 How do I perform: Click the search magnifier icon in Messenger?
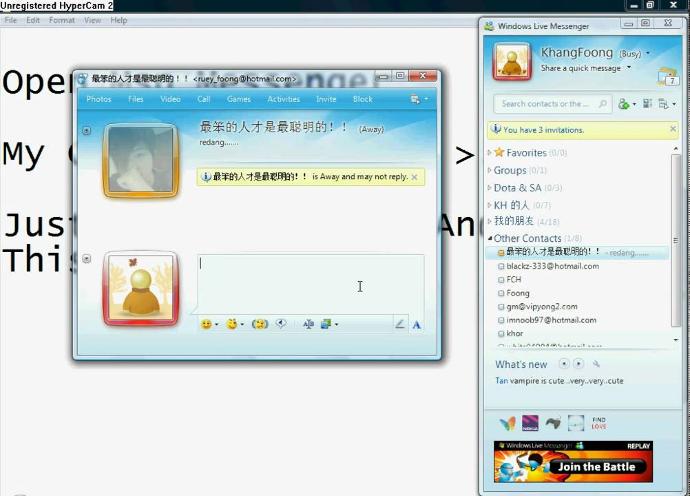pyautogui.click(x=602, y=104)
